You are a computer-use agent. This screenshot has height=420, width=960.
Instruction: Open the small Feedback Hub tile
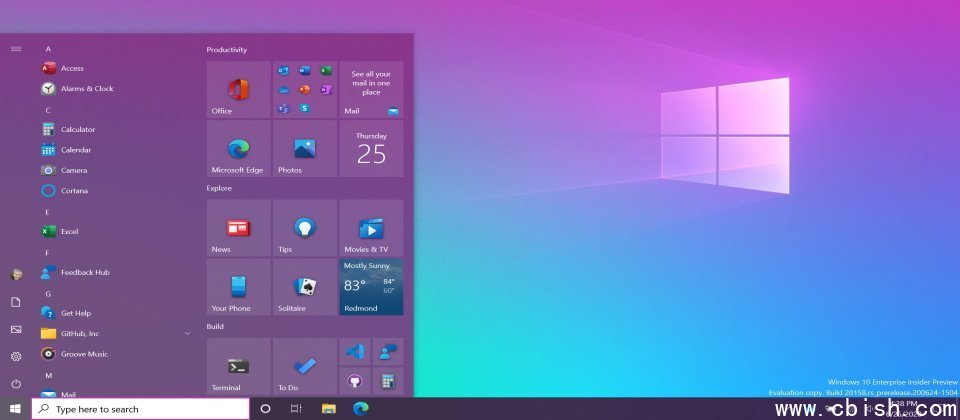coord(388,351)
